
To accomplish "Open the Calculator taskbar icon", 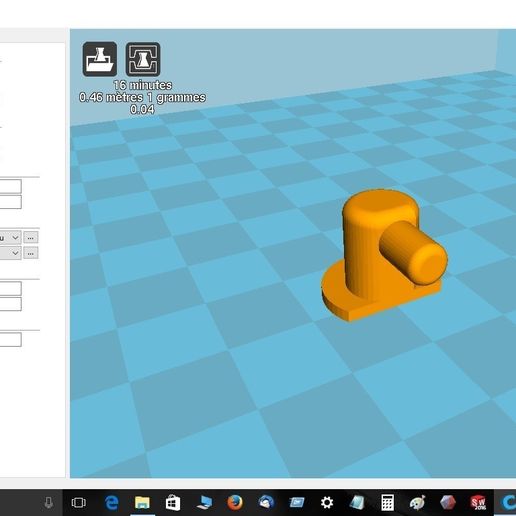I will [x=387, y=503].
